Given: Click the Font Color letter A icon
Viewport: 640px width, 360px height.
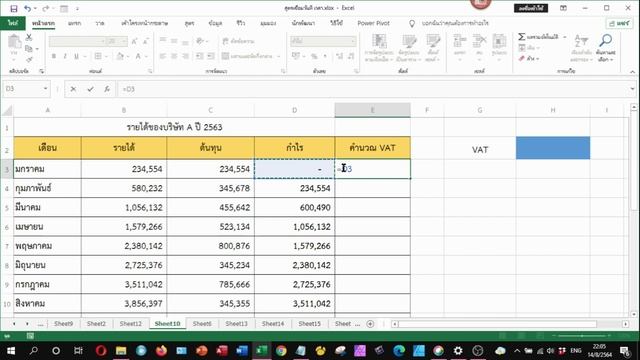Looking at the screenshot, I should coord(138,56).
